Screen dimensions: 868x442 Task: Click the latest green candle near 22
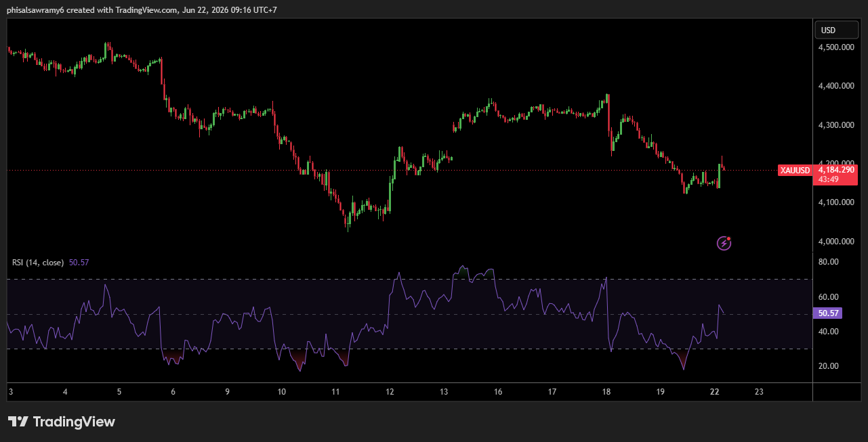719,175
